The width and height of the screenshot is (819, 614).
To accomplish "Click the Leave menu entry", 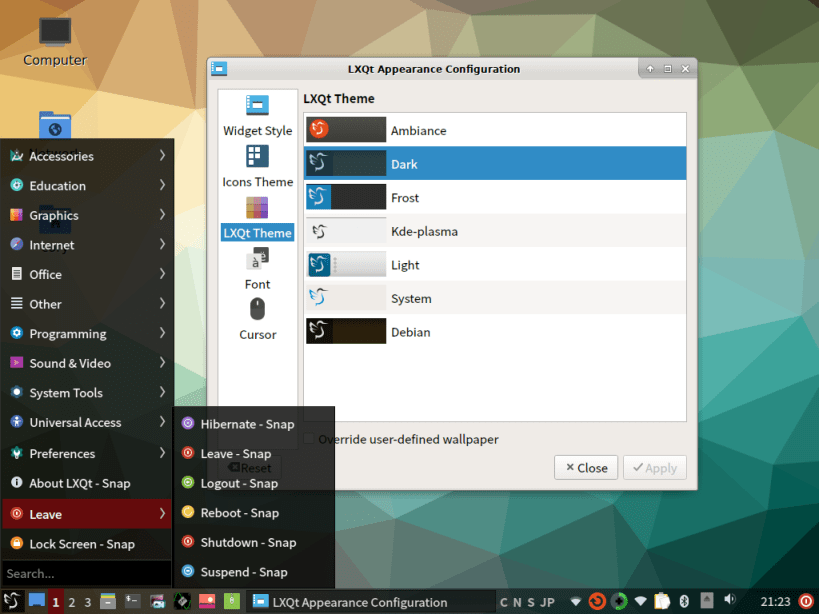I will tap(87, 514).
